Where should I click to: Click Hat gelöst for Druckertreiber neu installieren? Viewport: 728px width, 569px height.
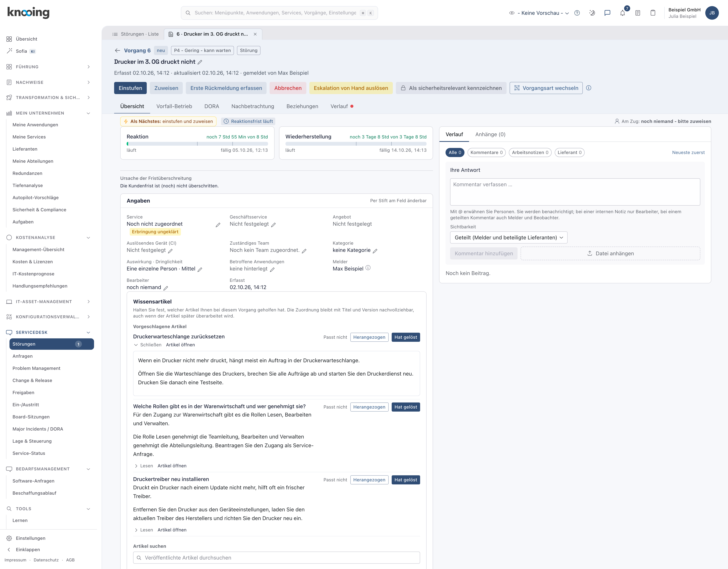(x=406, y=480)
